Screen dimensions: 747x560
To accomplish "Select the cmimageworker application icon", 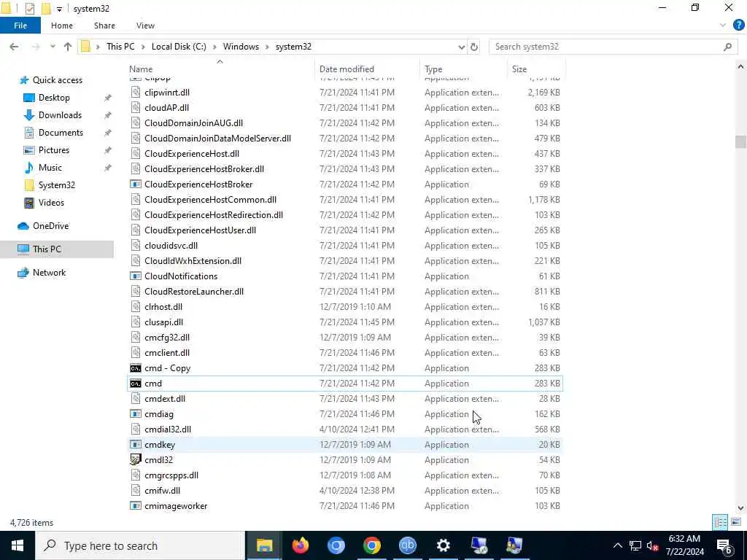I will tap(136, 506).
